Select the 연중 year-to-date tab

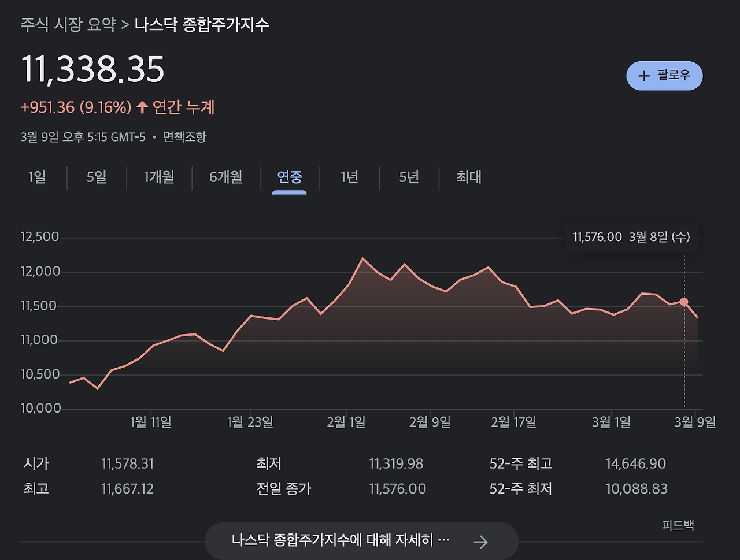tap(289, 177)
